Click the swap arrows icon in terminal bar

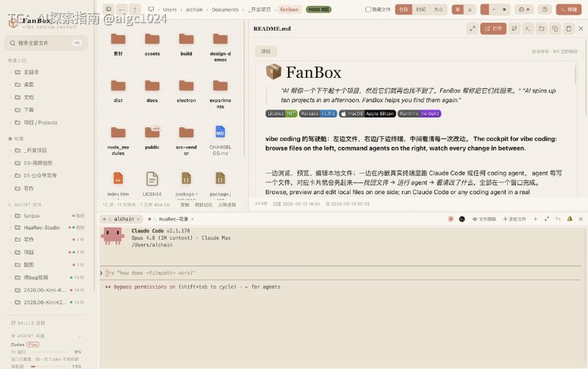(558, 218)
